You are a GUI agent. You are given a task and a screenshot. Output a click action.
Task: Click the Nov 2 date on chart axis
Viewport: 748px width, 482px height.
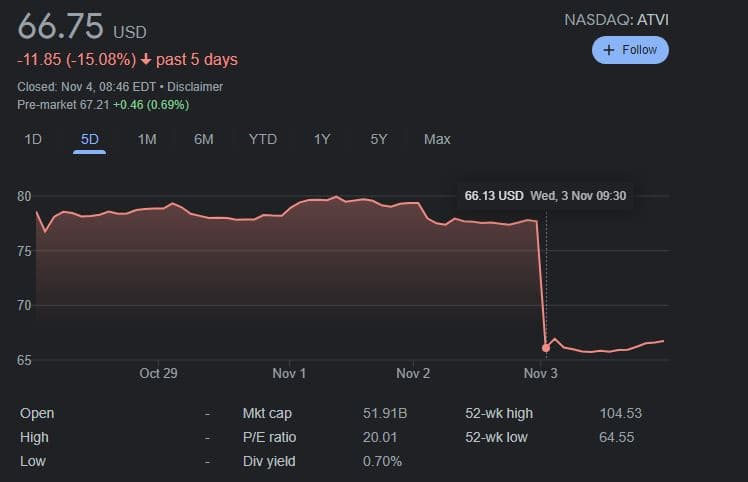click(413, 373)
